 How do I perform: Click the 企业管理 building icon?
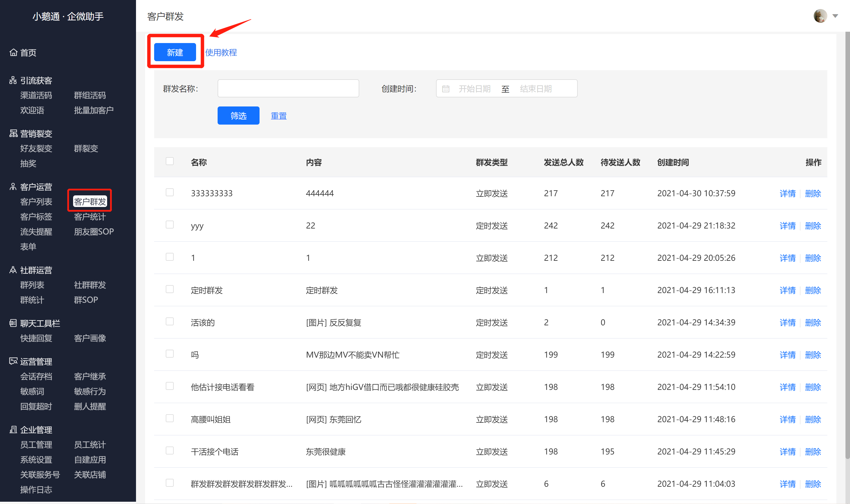pos(13,430)
